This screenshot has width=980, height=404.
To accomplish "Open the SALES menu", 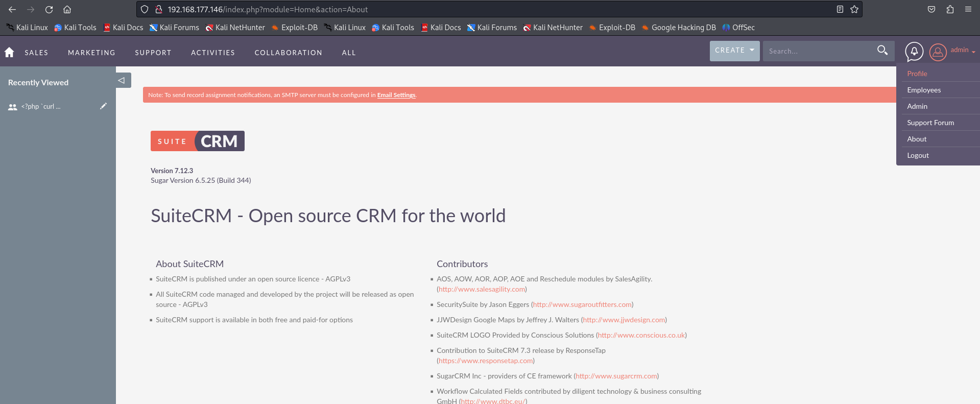I will click(x=36, y=53).
